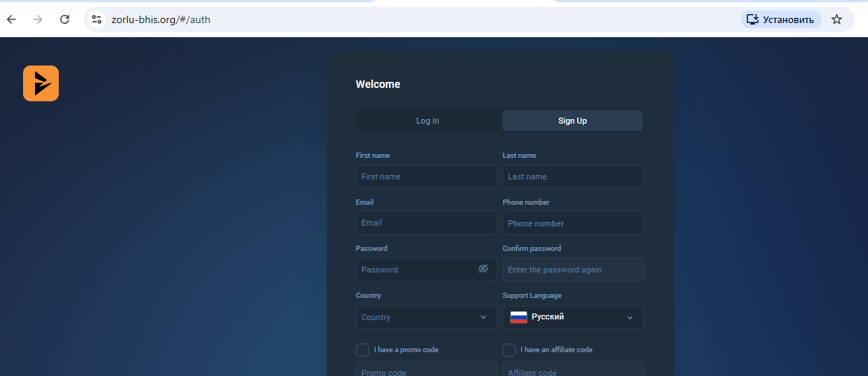Open site information icon in address bar
Viewport: 868px width, 376px height.
click(97, 19)
